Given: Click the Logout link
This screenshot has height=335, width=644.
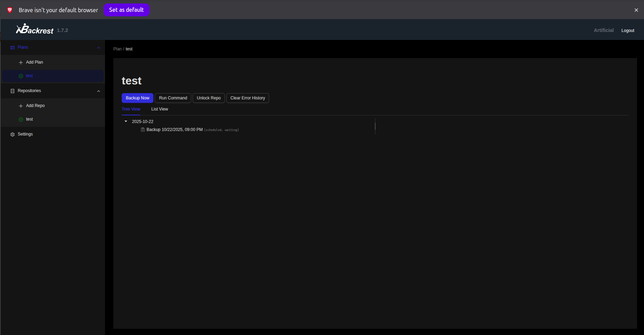Looking at the screenshot, I should coord(628,31).
